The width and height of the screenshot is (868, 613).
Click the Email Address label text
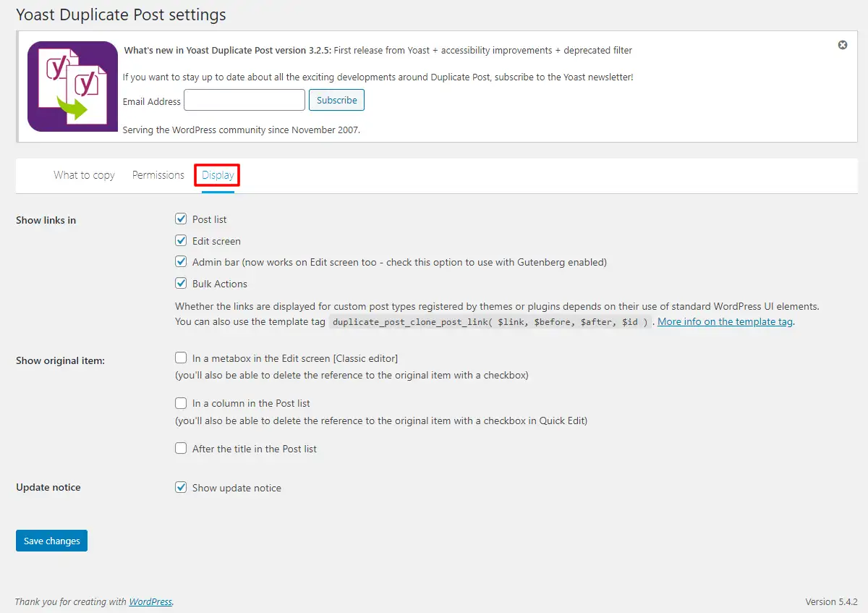pos(152,101)
